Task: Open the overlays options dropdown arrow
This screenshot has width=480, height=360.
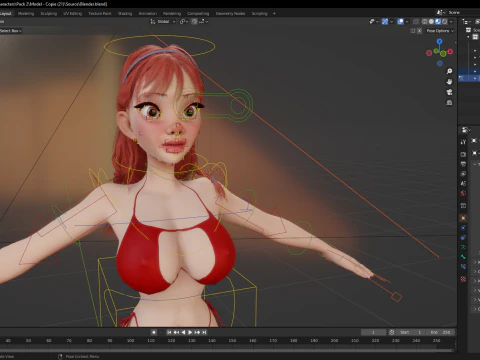Action: (407, 22)
